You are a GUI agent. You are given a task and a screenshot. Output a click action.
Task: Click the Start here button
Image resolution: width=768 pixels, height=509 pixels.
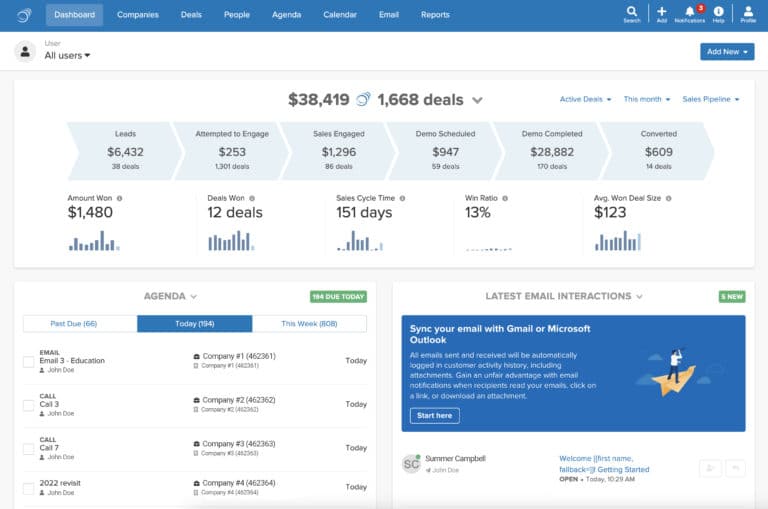pyautogui.click(x=434, y=415)
